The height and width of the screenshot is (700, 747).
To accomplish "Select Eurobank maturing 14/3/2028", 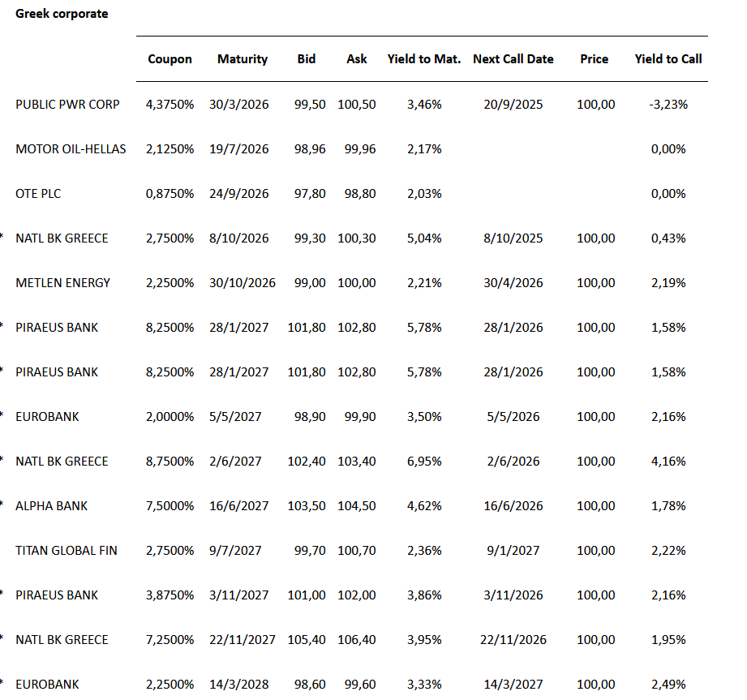I will pyautogui.click(x=48, y=685).
